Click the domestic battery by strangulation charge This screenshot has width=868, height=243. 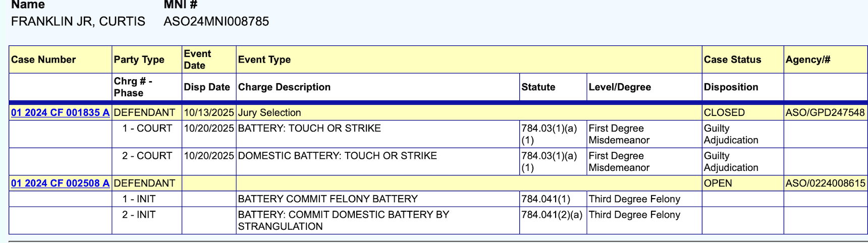[x=343, y=220]
